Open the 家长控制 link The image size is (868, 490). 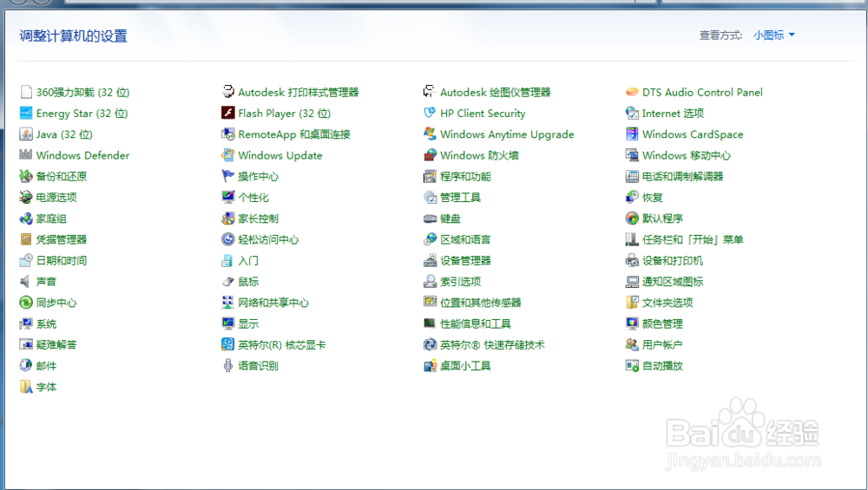(x=259, y=219)
